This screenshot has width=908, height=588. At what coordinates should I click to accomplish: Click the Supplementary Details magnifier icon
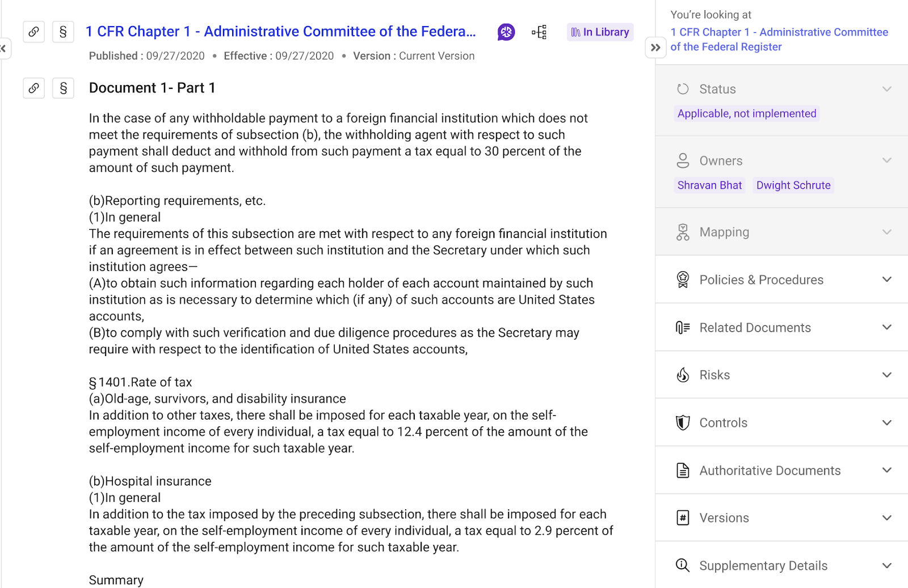point(683,565)
